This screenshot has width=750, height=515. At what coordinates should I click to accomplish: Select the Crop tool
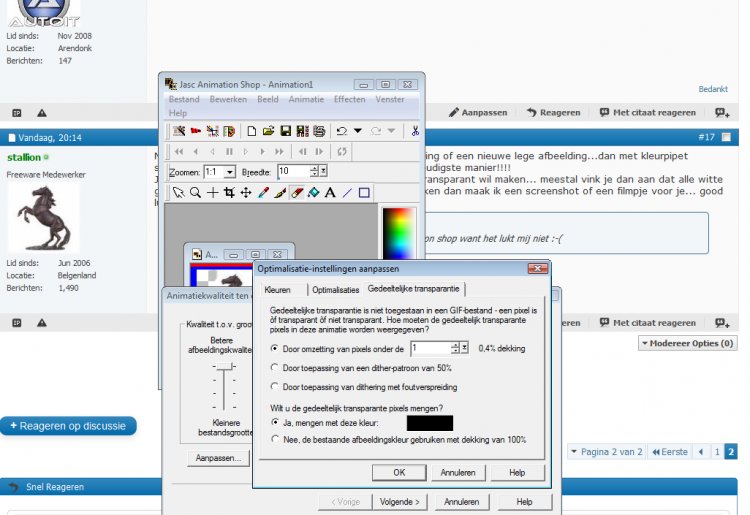229,193
